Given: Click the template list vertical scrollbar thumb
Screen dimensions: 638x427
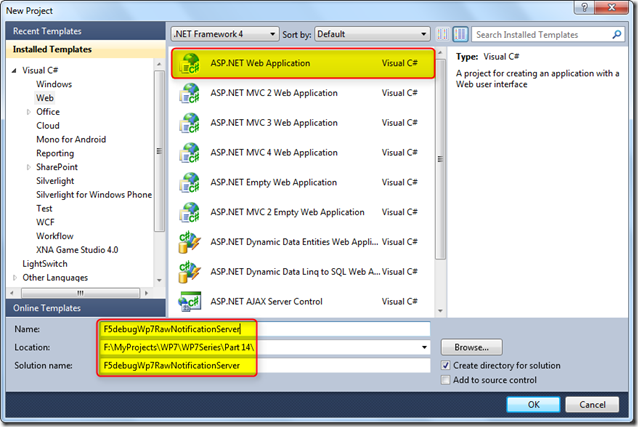Looking at the screenshot, I should (x=440, y=159).
